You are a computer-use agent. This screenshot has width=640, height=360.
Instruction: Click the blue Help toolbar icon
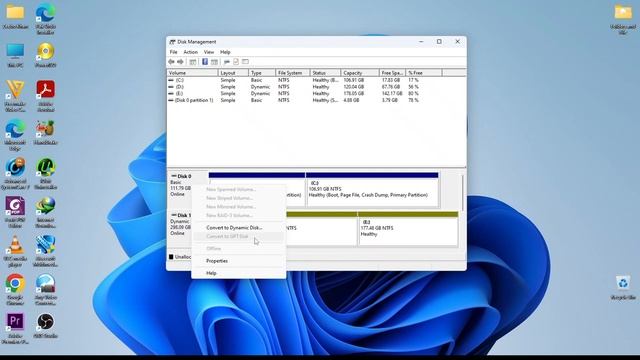coord(205,62)
